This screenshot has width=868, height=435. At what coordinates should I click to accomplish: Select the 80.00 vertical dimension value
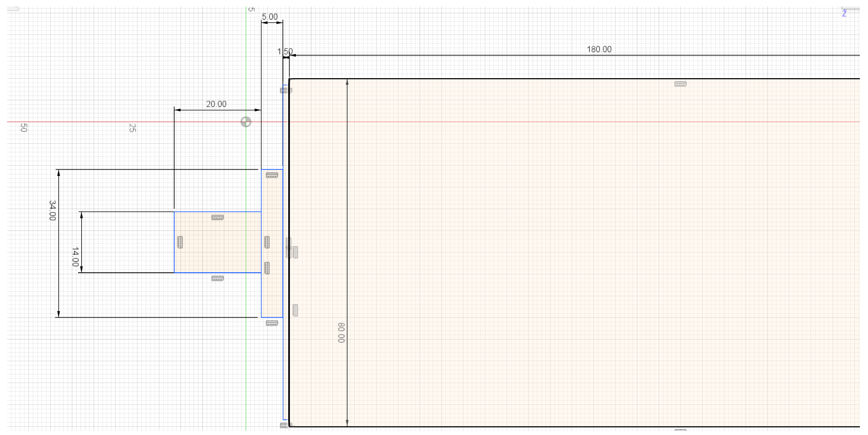tap(341, 332)
